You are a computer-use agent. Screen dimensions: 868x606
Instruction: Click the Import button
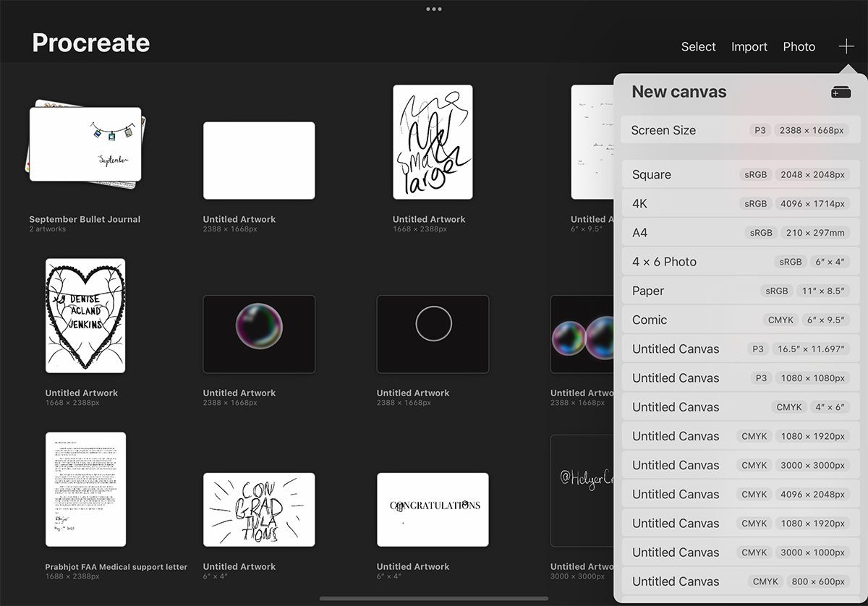749,46
